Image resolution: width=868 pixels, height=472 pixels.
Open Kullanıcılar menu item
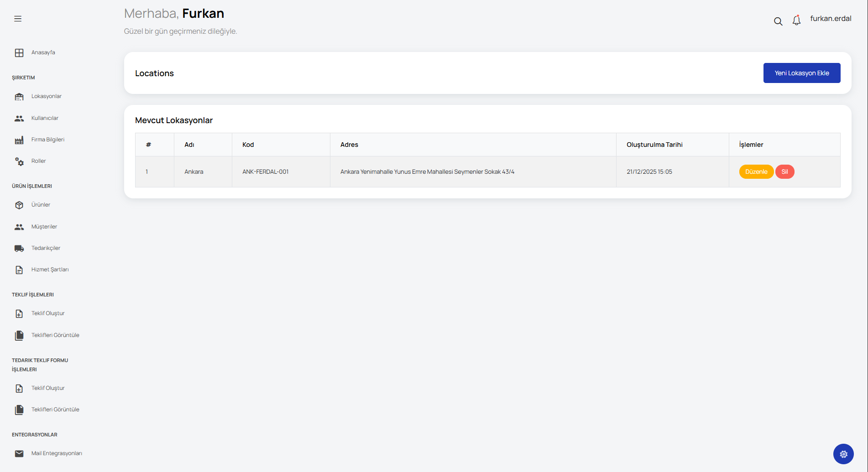click(x=45, y=118)
